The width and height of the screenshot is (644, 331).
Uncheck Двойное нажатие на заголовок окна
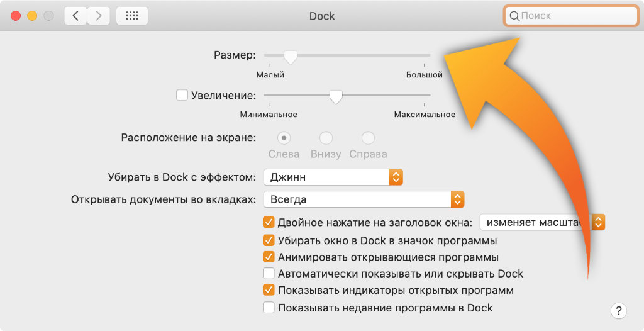pos(269,222)
